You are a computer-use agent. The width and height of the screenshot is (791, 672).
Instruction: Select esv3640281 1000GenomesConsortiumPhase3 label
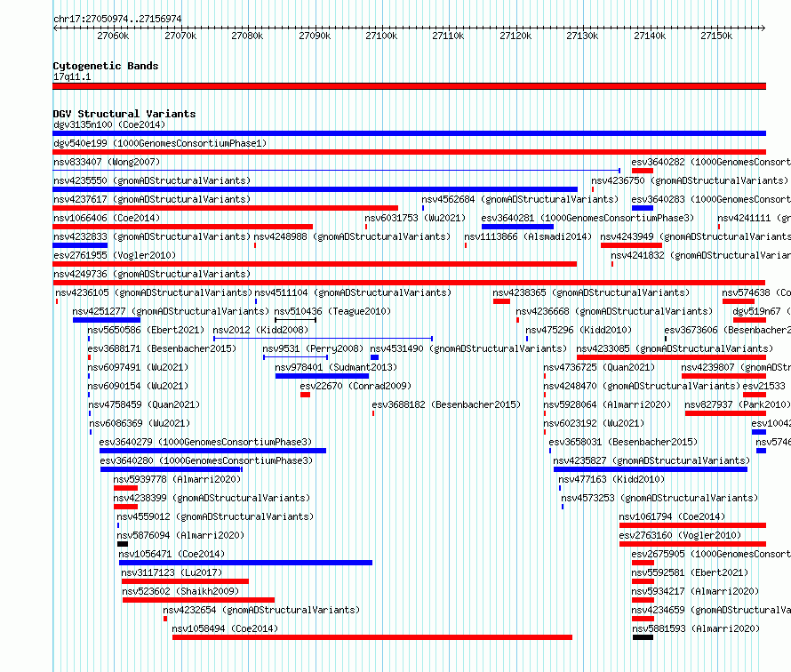[587, 218]
